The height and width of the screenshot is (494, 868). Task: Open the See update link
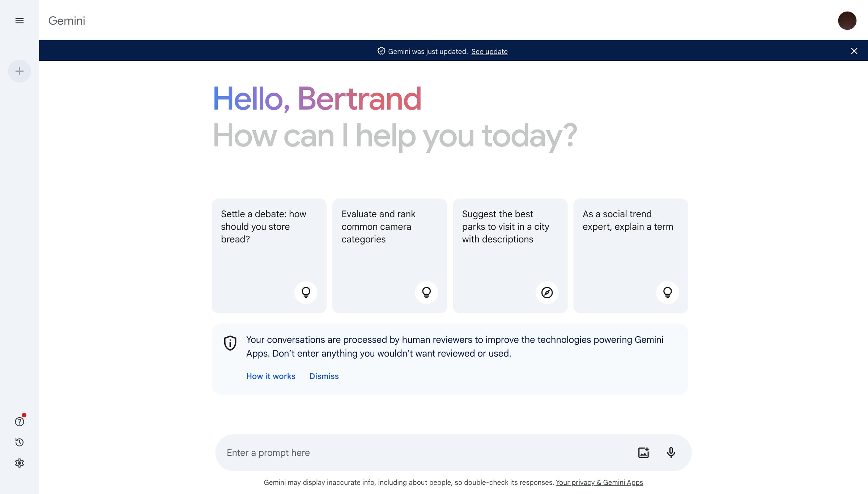[489, 51]
